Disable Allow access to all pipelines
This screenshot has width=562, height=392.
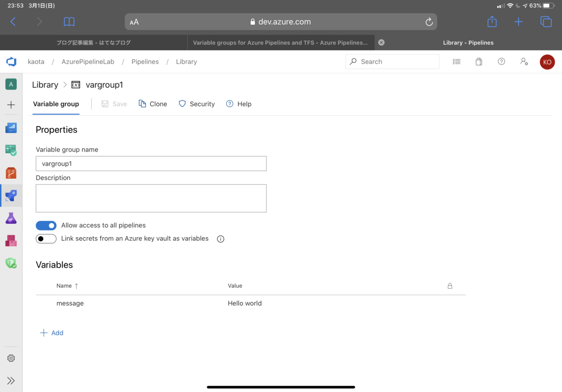click(x=46, y=225)
